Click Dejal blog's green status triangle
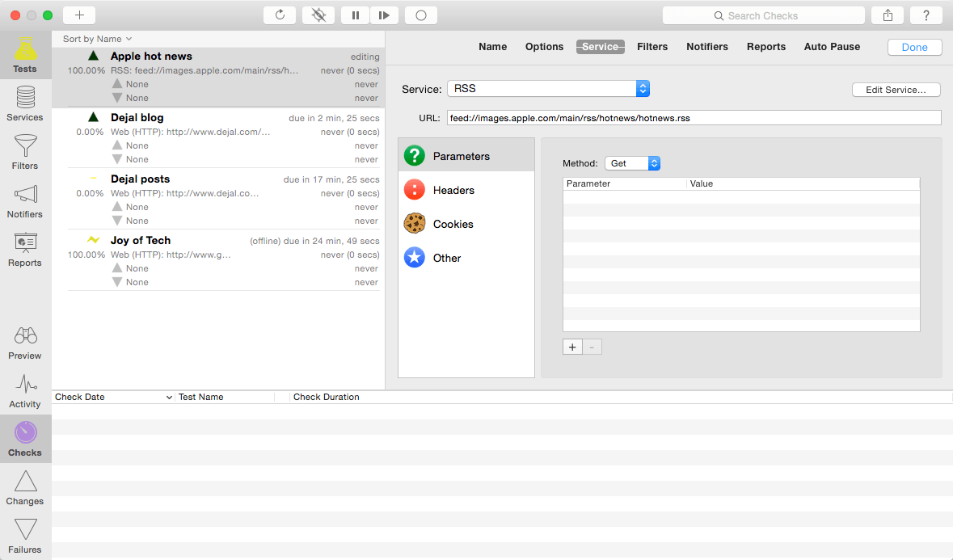Image resolution: width=953 pixels, height=560 pixels. click(93, 117)
